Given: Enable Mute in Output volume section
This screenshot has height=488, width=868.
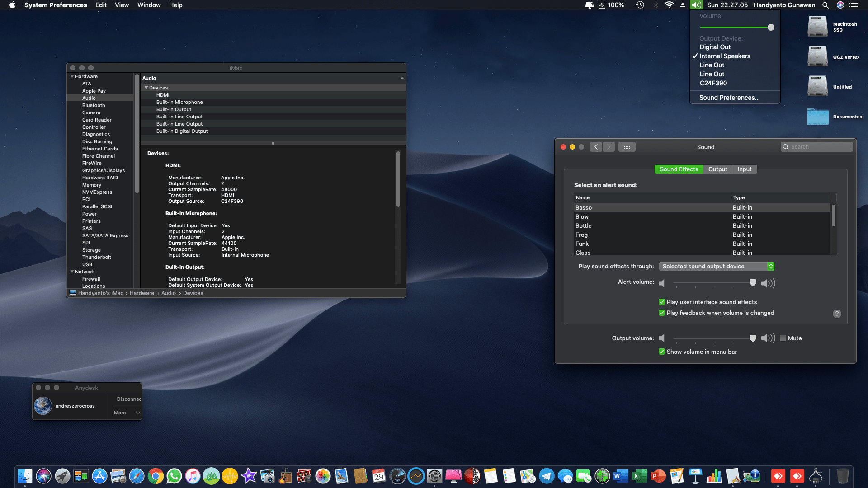Looking at the screenshot, I should point(783,338).
